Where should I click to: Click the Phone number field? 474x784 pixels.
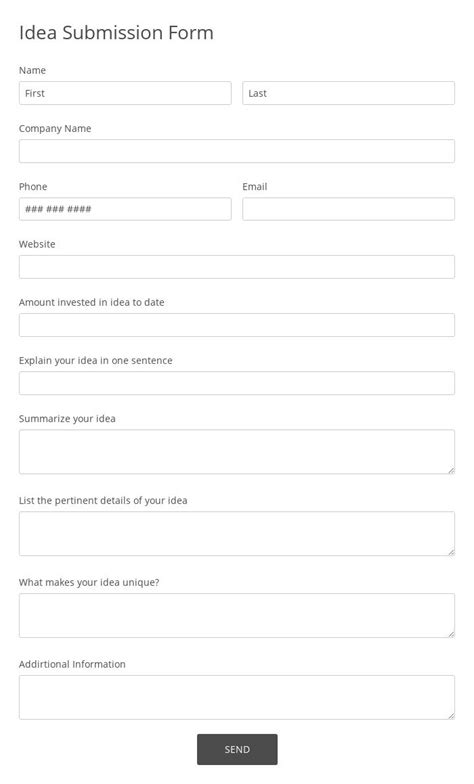(125, 209)
